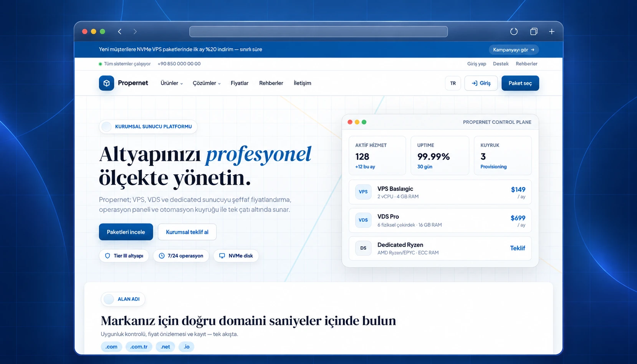Image resolution: width=637 pixels, height=364 pixels.
Task: Click the Teklif link for Dedicated Ryzen
Action: point(518,248)
